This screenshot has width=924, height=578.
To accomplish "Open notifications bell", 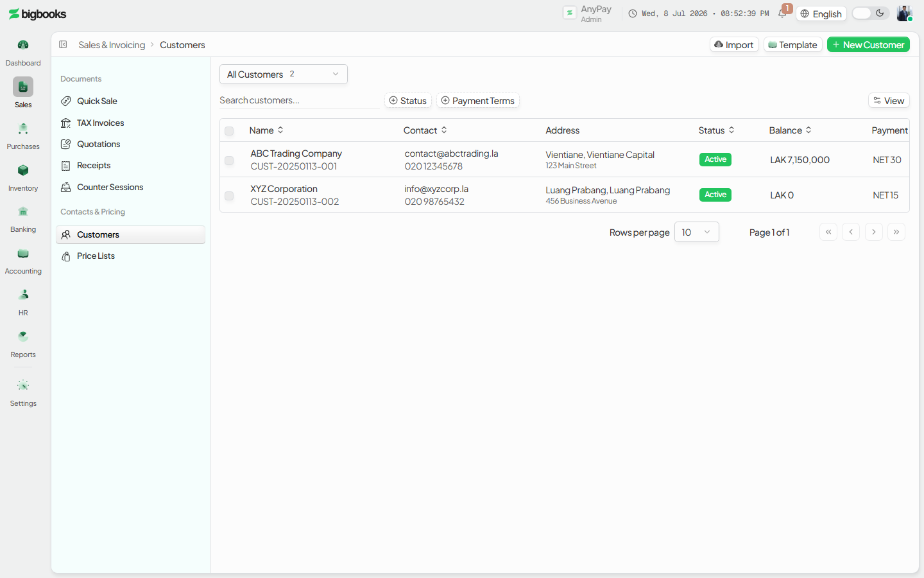I will click(782, 13).
